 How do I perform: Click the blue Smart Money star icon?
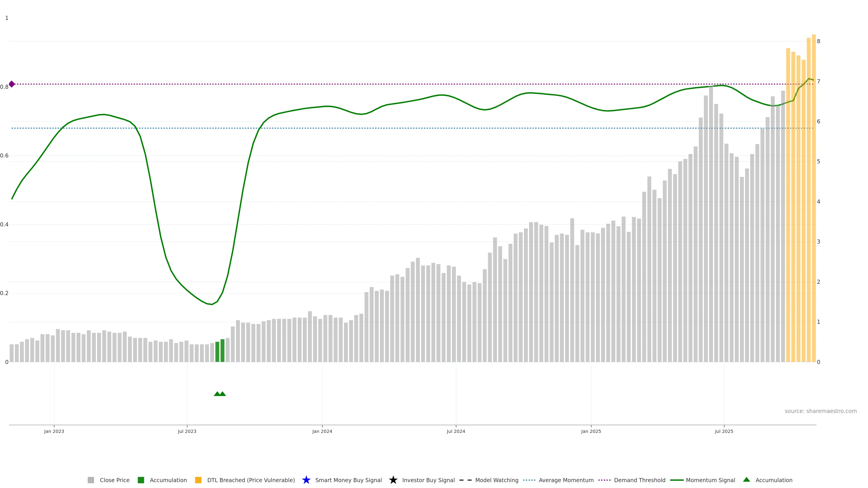(x=306, y=480)
